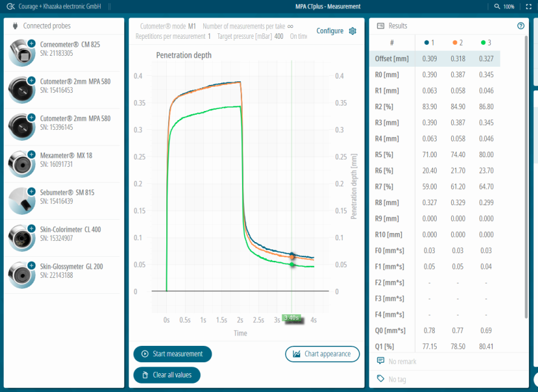Click the Results panel icon
Viewport: 538px width, 392px height.
(x=380, y=25)
